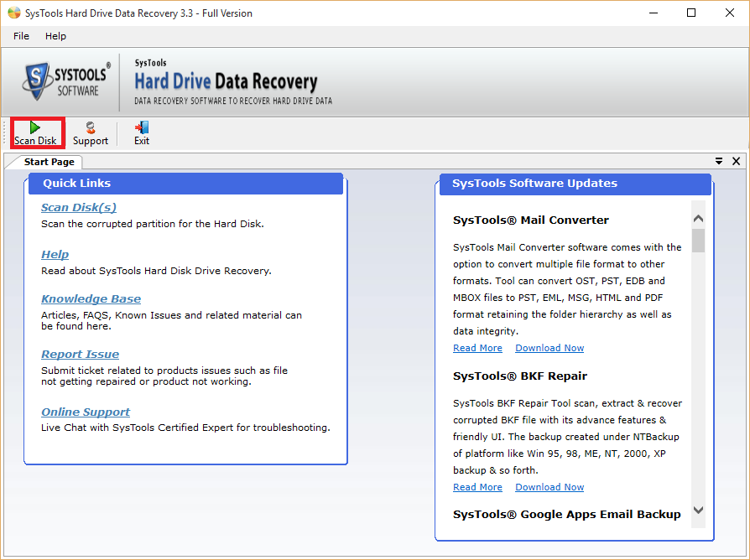This screenshot has height=560, width=750.
Task: Open the Scan Disk(s) quick link
Action: pos(79,207)
